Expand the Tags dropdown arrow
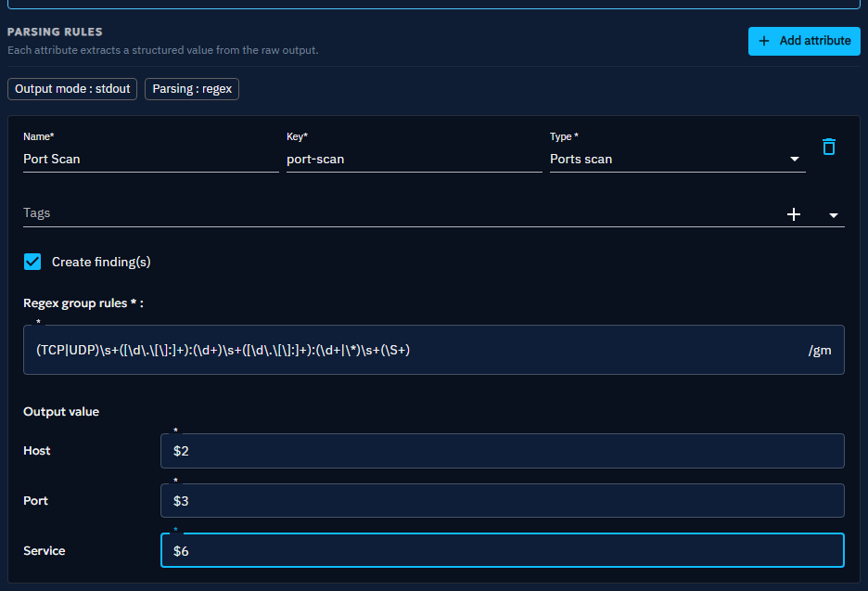The width and height of the screenshot is (868, 591). (x=833, y=215)
